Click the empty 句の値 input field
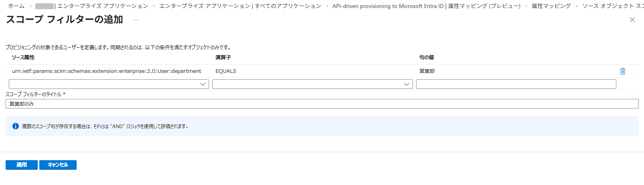 tap(516, 84)
